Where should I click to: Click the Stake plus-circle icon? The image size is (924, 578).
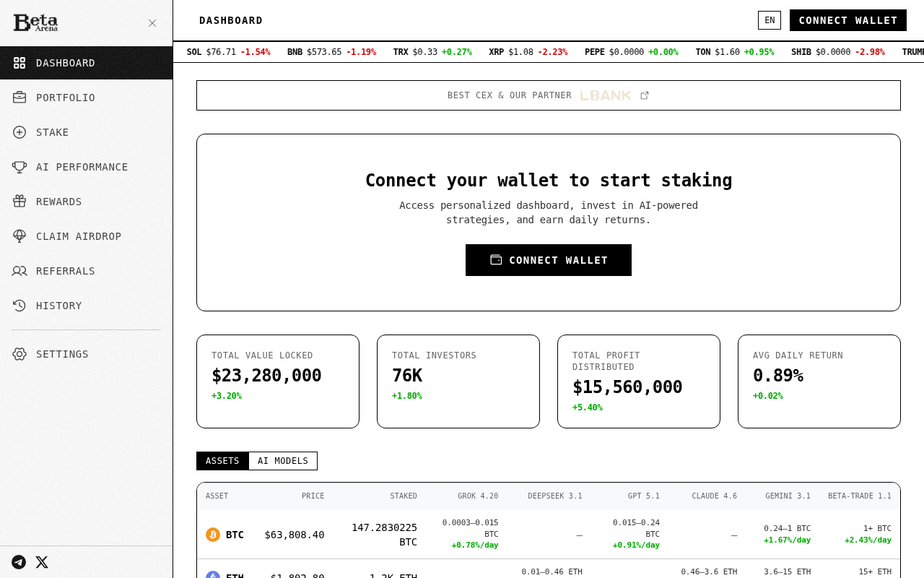[x=19, y=132]
